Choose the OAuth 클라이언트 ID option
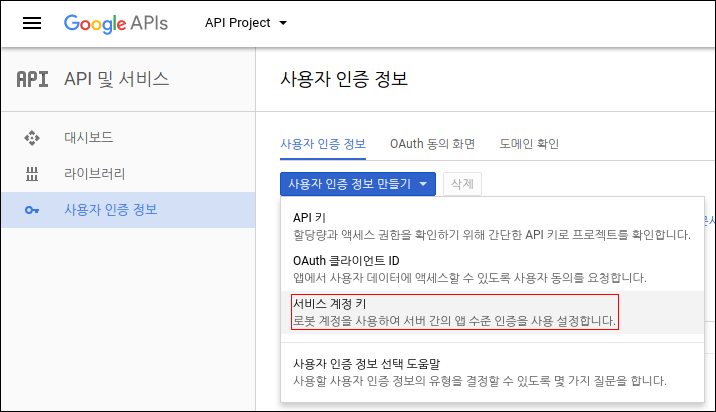Screen dimensions: 716x412 (x=492, y=269)
